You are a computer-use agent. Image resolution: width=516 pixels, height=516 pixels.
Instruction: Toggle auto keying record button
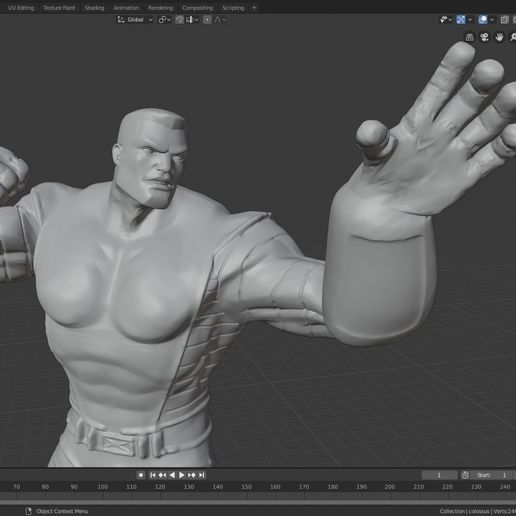pyautogui.click(x=141, y=475)
